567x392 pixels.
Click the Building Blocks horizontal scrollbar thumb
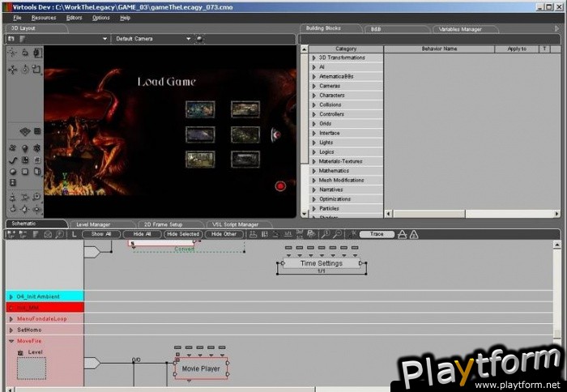pos(428,214)
